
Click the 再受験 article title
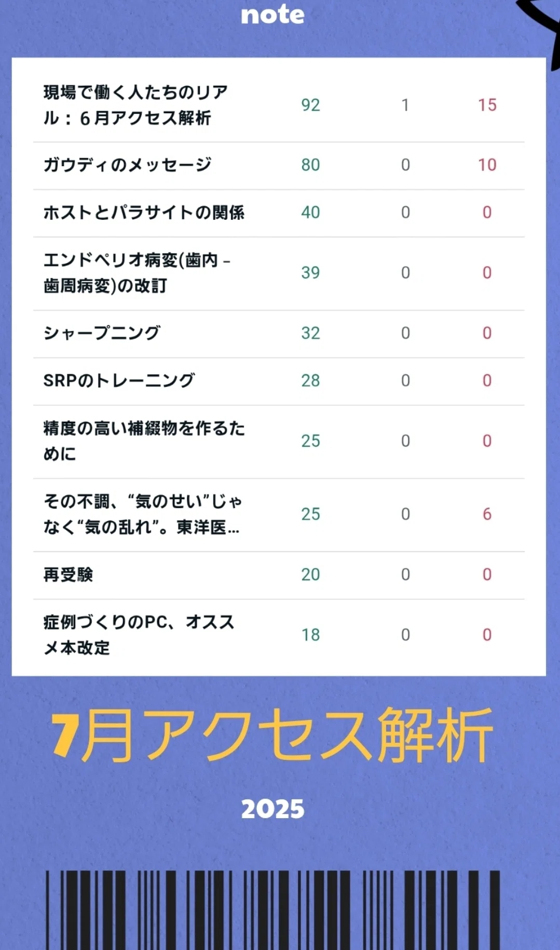(x=68, y=574)
